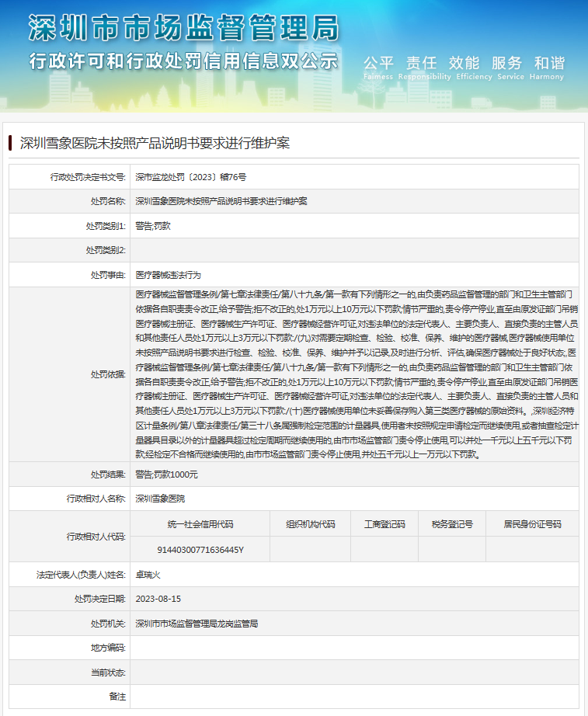Image resolution: width=588 pixels, height=716 pixels.
Task: Select the 地方编码 label
Action: coord(108,648)
